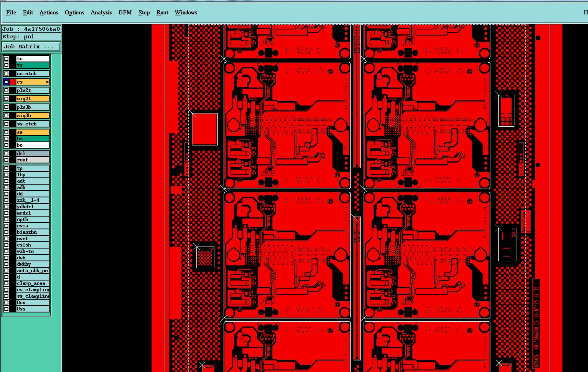Screen dimensions: 588x372
Task: Toggle display checkbox of layer sig2t
Action: [x=6, y=99]
